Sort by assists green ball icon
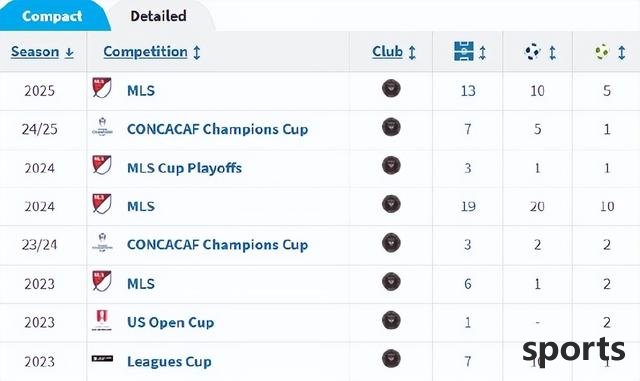640x381 pixels. point(610,52)
